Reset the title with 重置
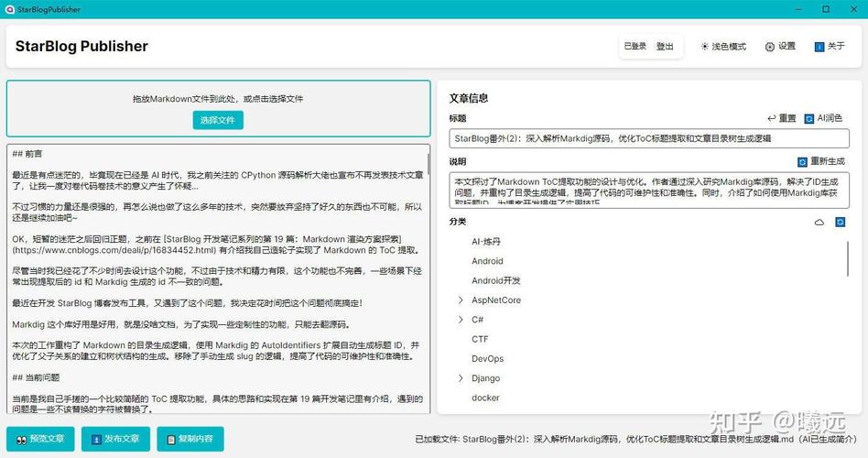 point(782,118)
